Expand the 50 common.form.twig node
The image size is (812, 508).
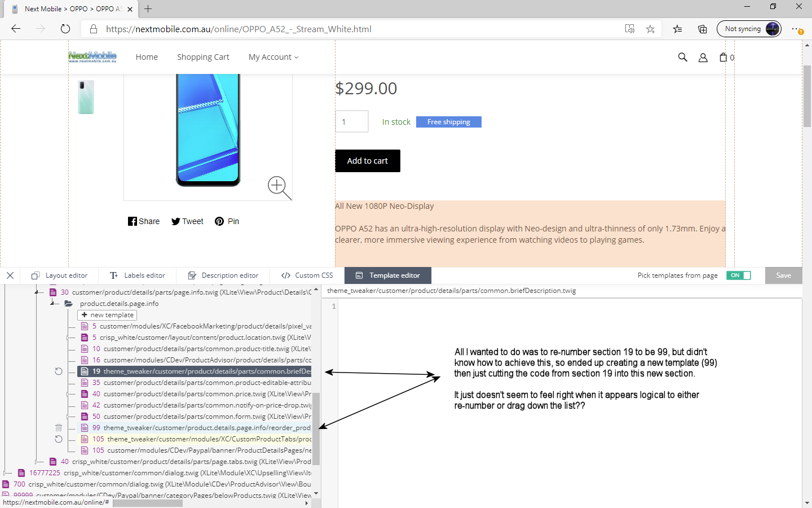coord(69,417)
